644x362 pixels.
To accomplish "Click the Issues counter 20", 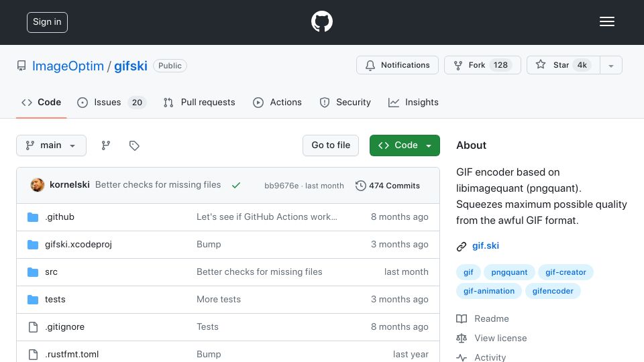I will pyautogui.click(x=137, y=102).
